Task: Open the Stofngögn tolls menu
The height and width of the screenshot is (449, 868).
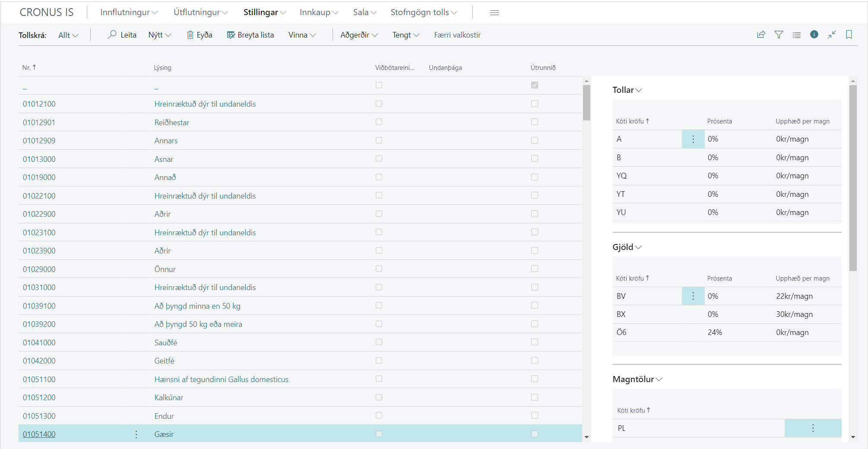Action: click(x=423, y=13)
